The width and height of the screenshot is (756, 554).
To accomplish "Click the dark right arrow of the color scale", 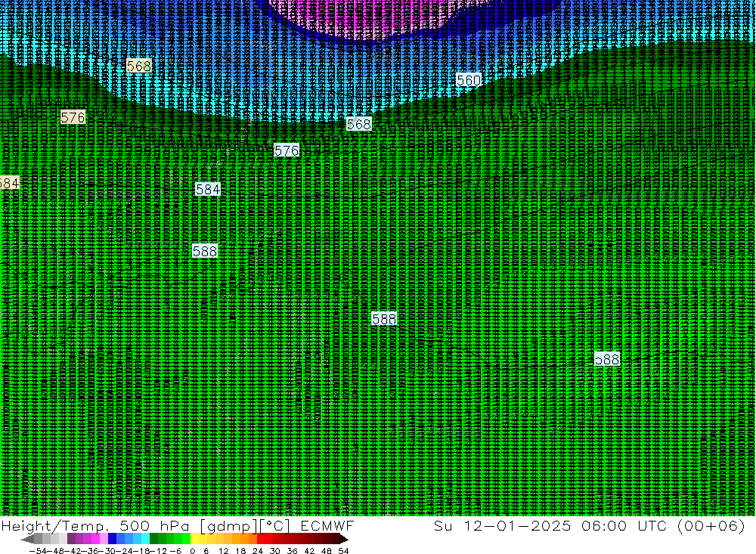I will point(344,539).
